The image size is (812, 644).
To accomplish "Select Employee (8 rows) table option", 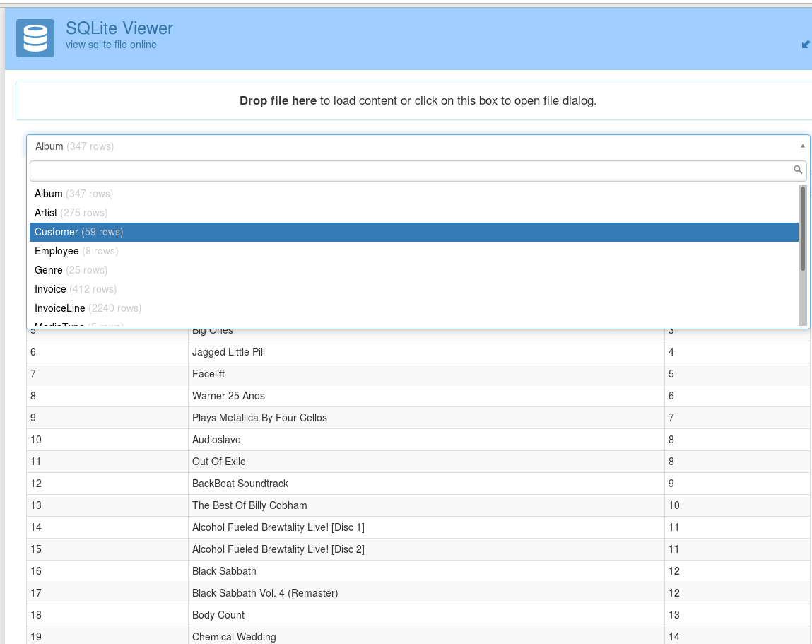I will [413, 251].
